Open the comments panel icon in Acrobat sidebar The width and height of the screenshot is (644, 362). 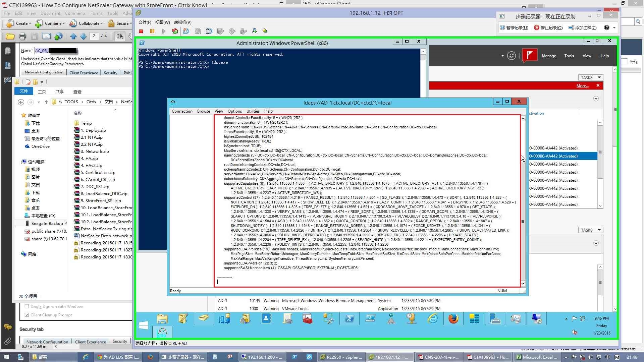(7, 327)
